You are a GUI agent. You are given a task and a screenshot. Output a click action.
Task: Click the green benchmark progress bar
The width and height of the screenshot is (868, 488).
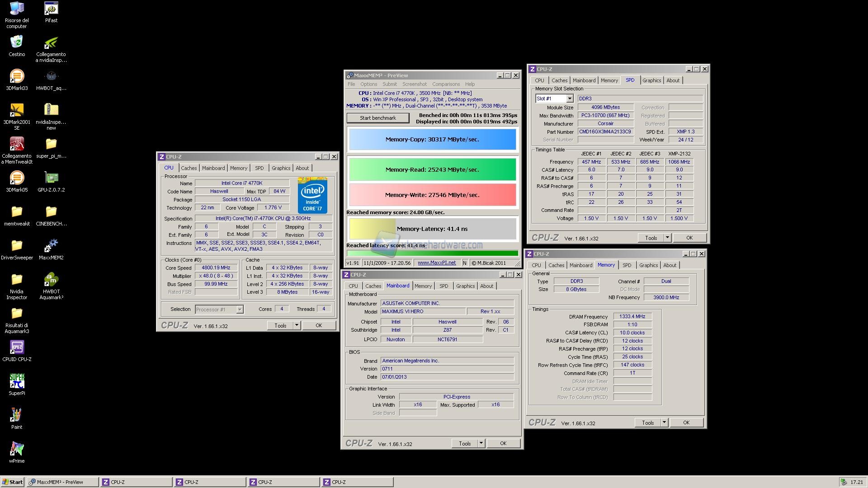pyautogui.click(x=432, y=253)
